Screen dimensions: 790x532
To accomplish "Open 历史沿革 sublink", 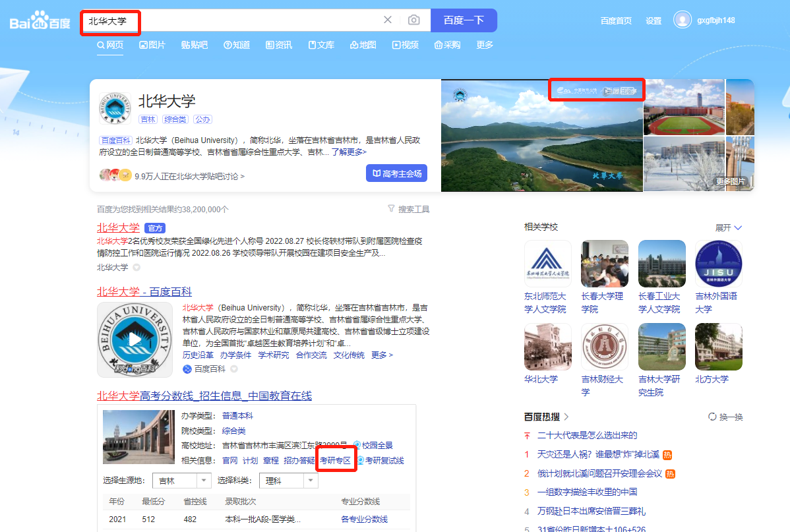I will pyautogui.click(x=198, y=355).
